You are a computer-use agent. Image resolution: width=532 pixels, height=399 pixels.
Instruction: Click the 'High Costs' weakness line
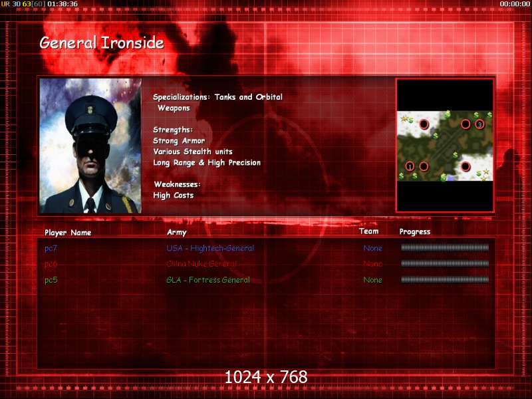(174, 196)
